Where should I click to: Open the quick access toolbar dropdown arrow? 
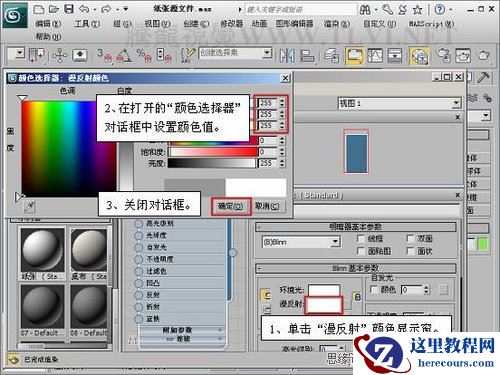(x=126, y=9)
